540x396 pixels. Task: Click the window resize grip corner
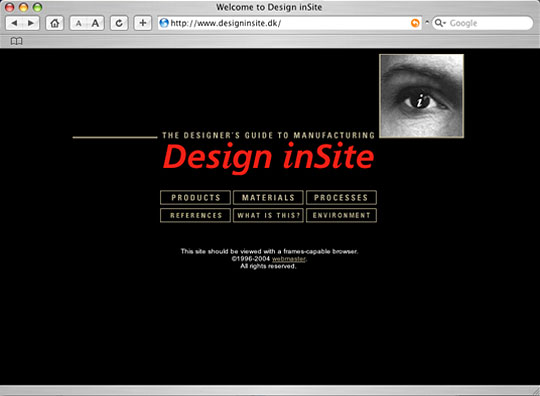[536, 391]
